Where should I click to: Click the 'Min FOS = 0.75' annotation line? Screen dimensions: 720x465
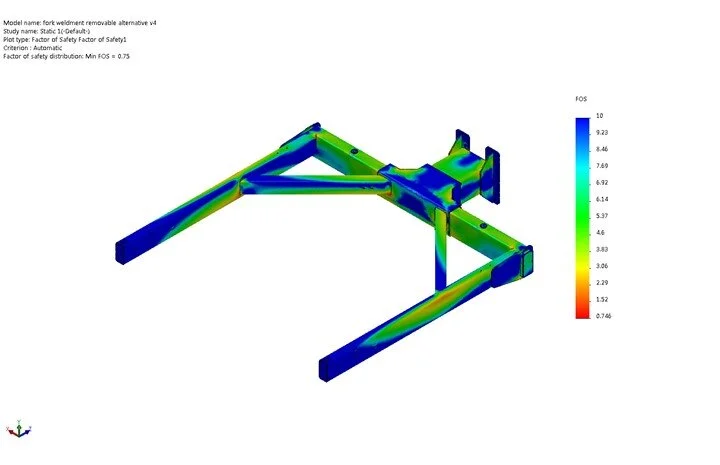coord(67,56)
